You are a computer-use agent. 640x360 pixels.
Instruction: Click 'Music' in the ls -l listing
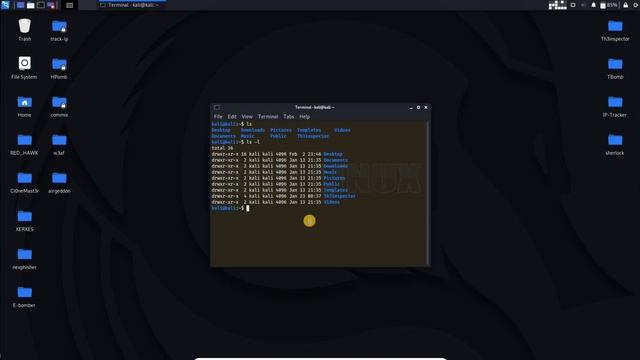point(330,172)
